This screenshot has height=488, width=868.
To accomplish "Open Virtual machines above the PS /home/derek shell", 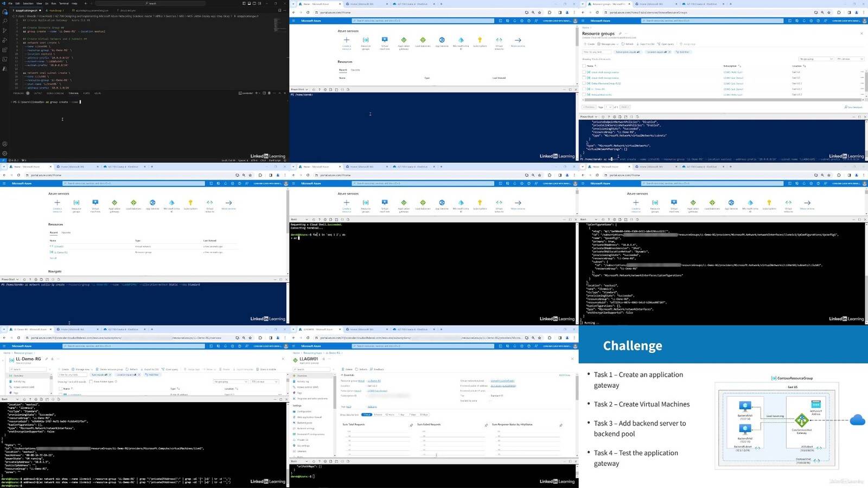I will click(x=385, y=42).
